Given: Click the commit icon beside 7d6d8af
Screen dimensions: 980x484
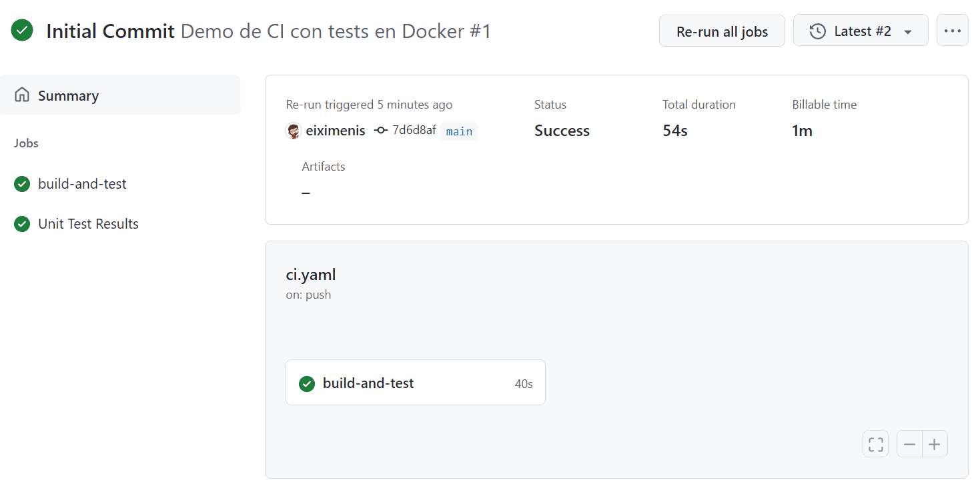Looking at the screenshot, I should 381,131.
